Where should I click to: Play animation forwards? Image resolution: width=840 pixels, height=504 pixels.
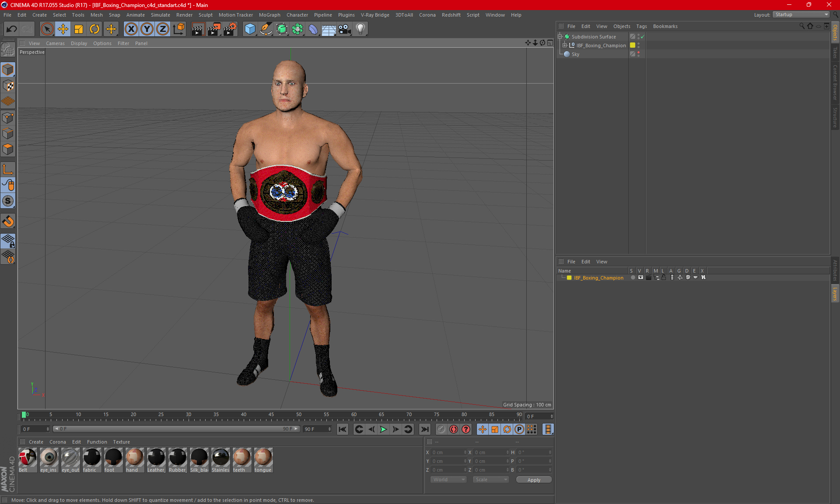pyautogui.click(x=383, y=429)
